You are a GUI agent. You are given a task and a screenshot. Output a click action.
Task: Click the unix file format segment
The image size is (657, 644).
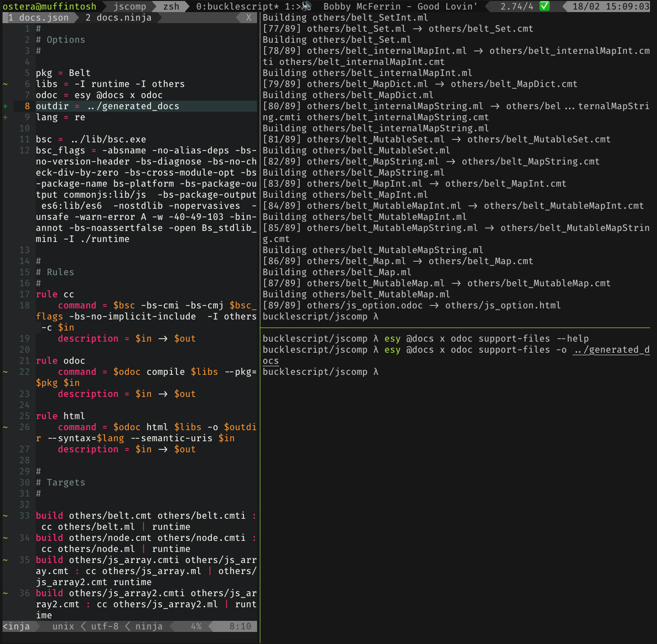click(x=62, y=626)
